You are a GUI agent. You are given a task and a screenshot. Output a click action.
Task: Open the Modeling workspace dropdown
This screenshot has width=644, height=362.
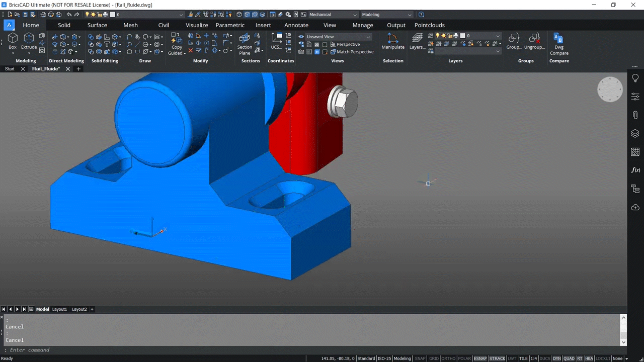click(x=386, y=15)
